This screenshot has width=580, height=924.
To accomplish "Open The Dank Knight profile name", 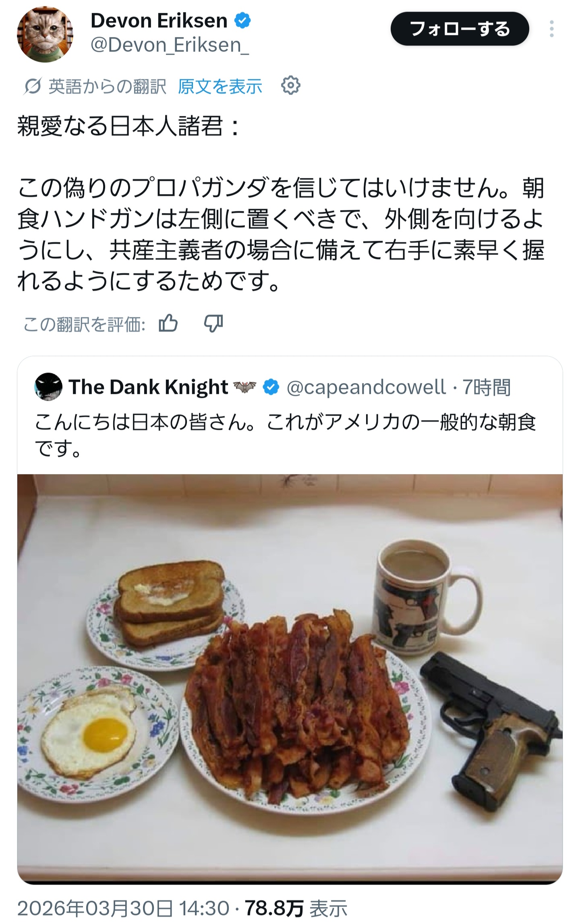I will [149, 387].
